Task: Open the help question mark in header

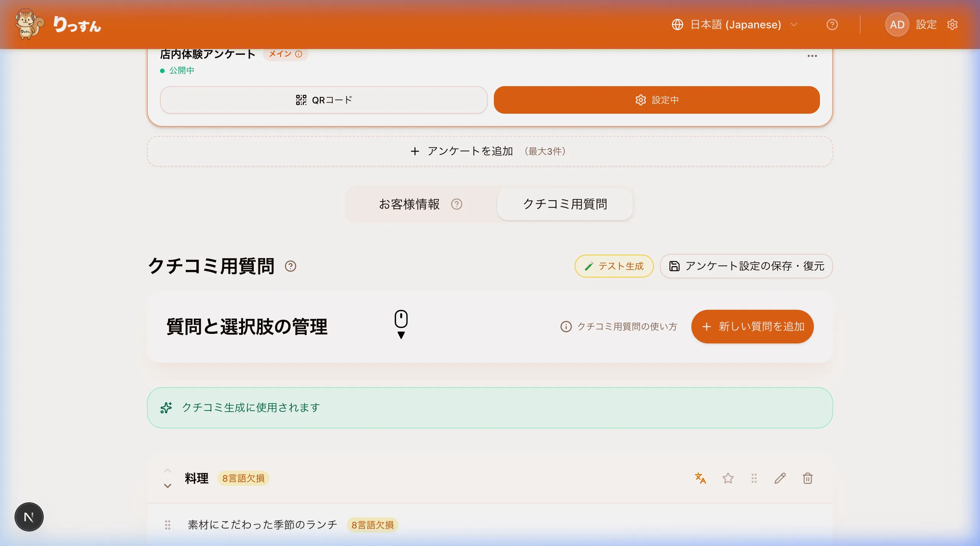Action: click(832, 25)
